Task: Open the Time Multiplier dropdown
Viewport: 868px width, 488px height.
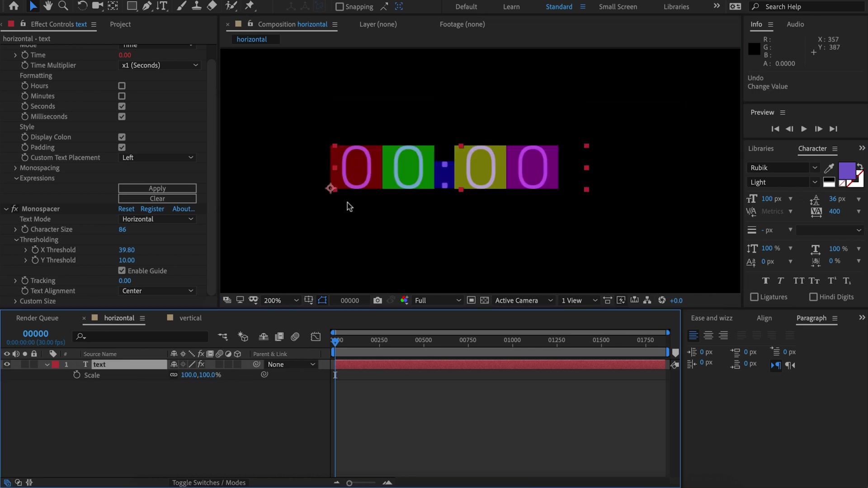Action: pyautogui.click(x=159, y=66)
